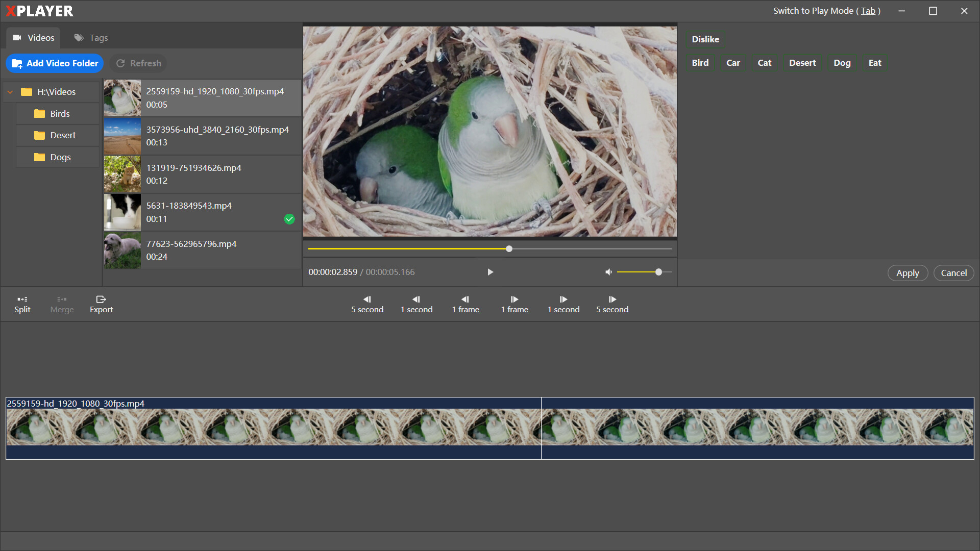Step forward 1 second
This screenshot has width=980, height=551.
(x=563, y=305)
